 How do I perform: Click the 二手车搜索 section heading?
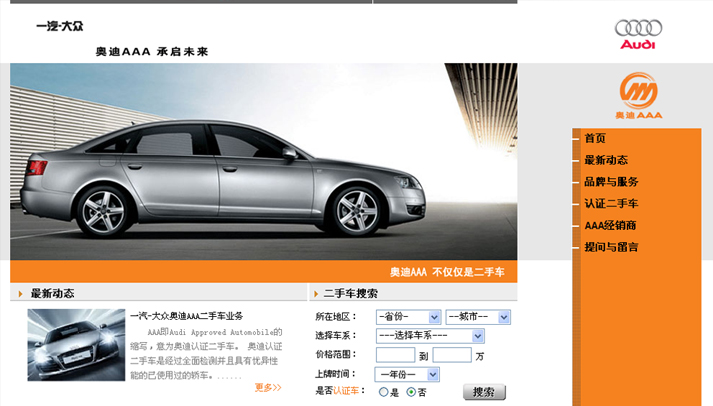pos(351,294)
